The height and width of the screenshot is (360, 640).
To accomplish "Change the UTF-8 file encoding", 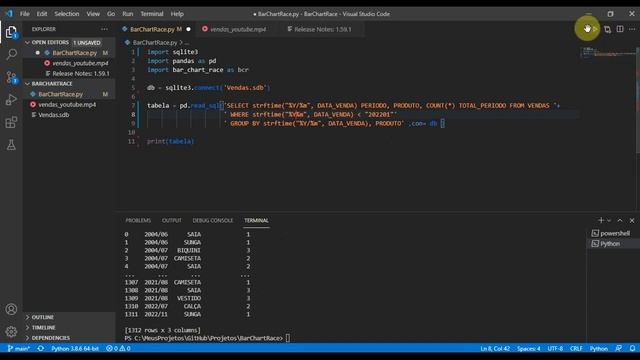I will point(555,349).
